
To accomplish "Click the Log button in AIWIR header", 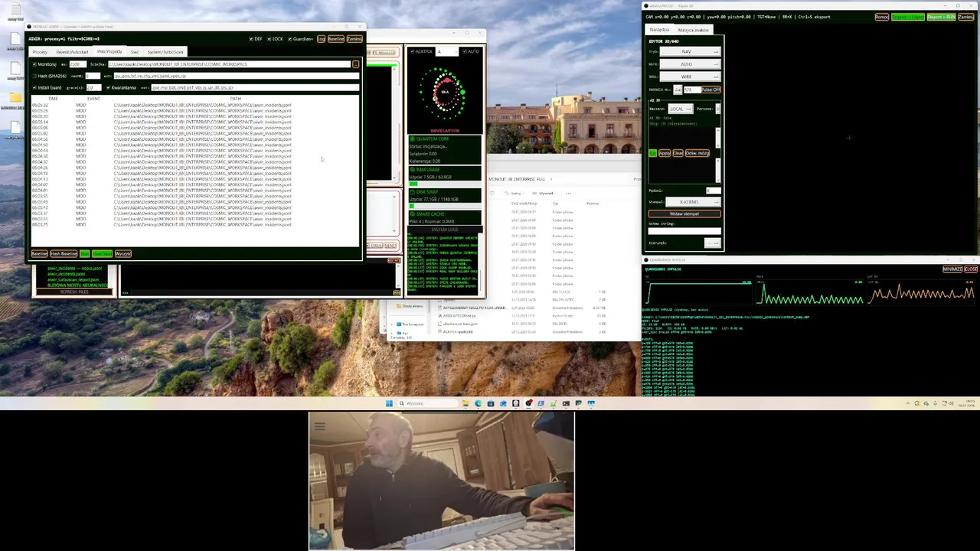I will (321, 39).
